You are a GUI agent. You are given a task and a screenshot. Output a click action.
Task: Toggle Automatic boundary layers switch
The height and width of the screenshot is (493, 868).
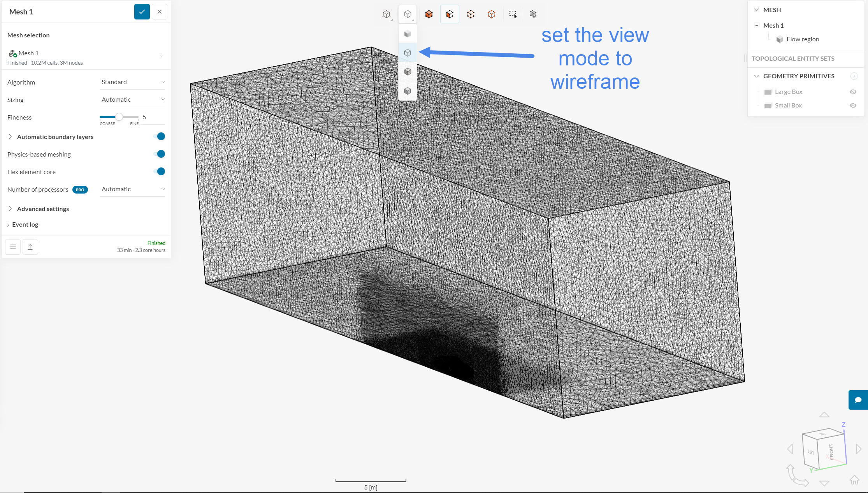point(159,136)
